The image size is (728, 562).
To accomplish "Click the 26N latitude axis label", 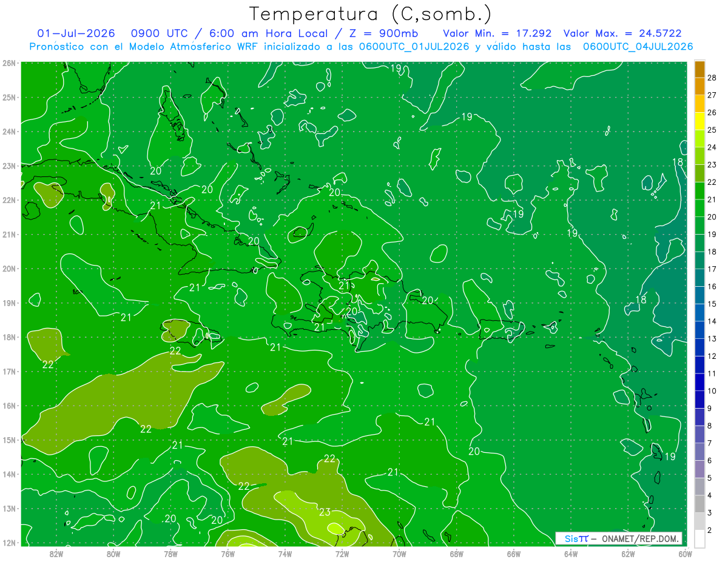I will (x=8, y=63).
